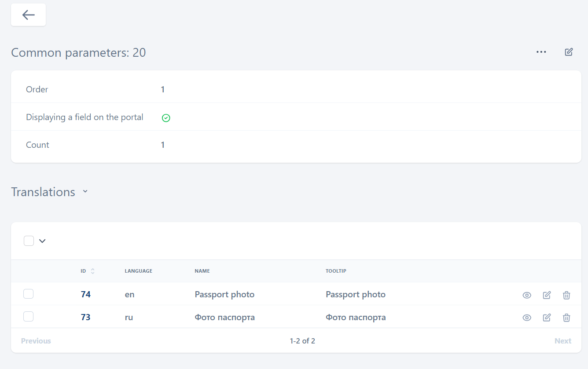This screenshot has height=369, width=588.
Task: Open translation ID 74 link
Action: 86,294
